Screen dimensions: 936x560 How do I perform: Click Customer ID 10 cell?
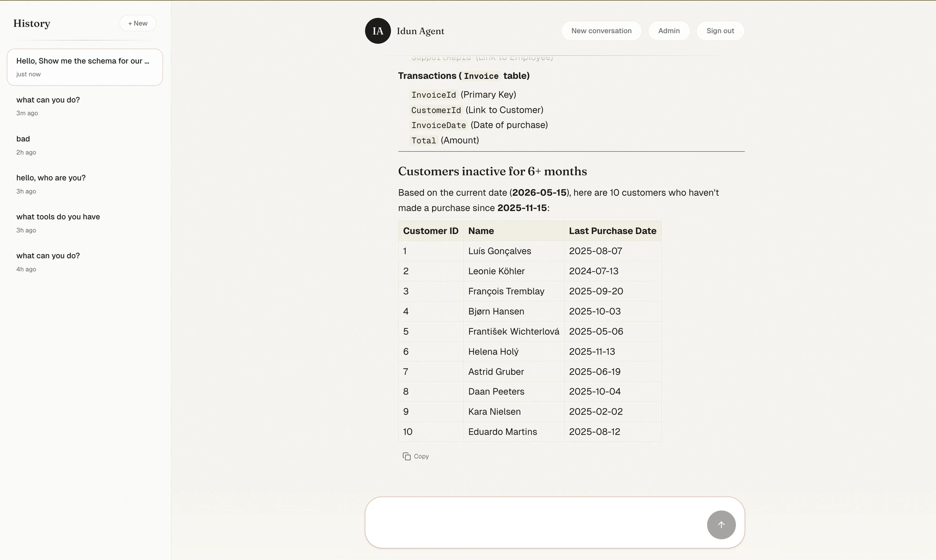tap(431, 431)
